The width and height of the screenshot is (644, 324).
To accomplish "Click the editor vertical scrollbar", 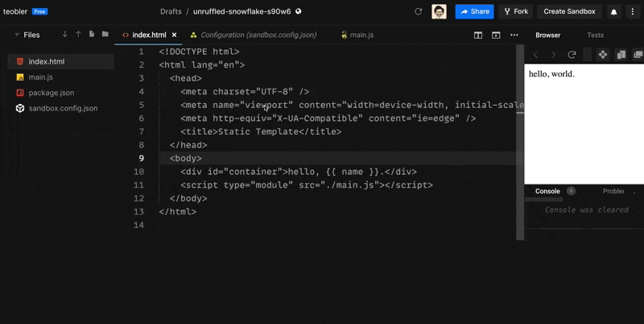I will [520, 142].
